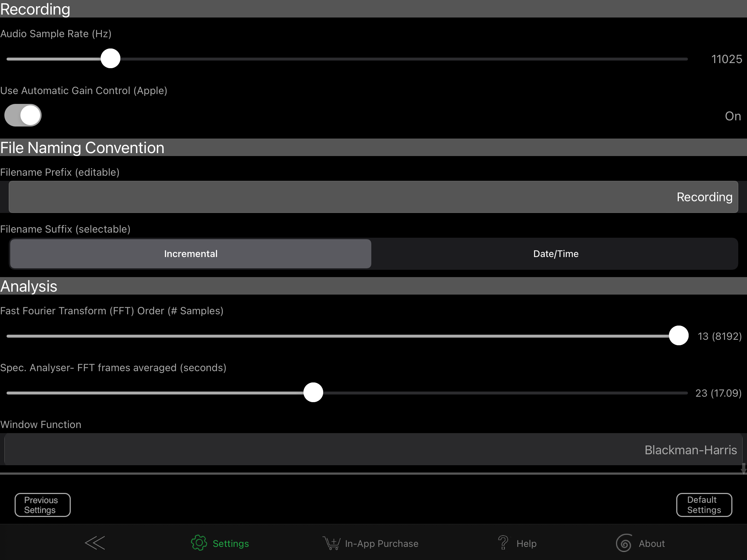Select the Date/Time filename suffix
Viewport: 747px width, 560px height.
coord(556,254)
